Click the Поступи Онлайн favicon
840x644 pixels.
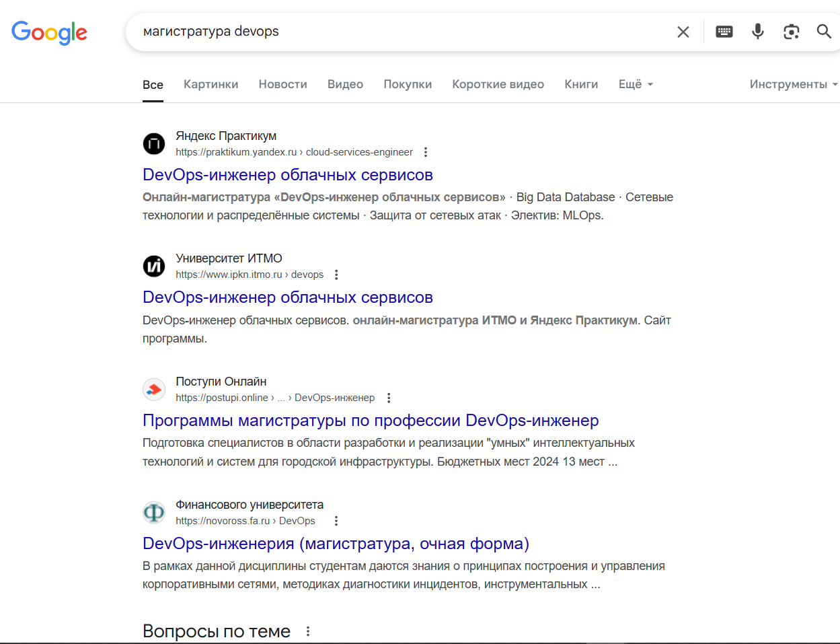tap(154, 389)
